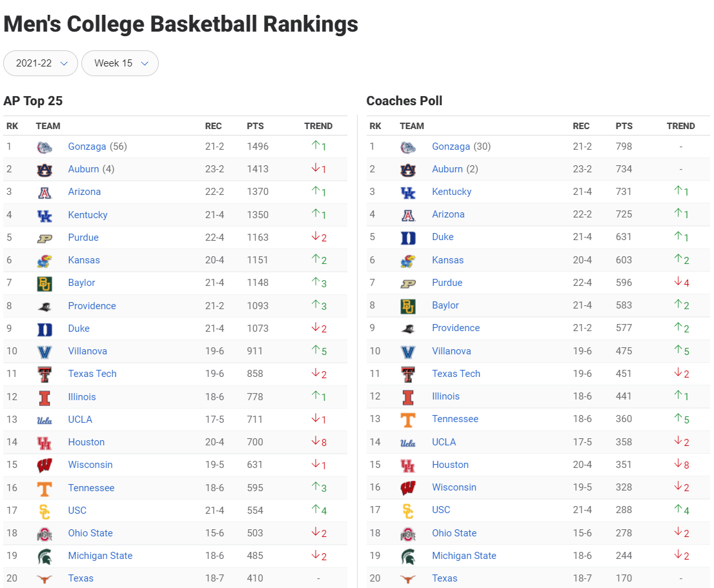Viewport: 714px width, 588px height.
Task: Click the UCLA logo in AP Top 25
Action: [44, 420]
